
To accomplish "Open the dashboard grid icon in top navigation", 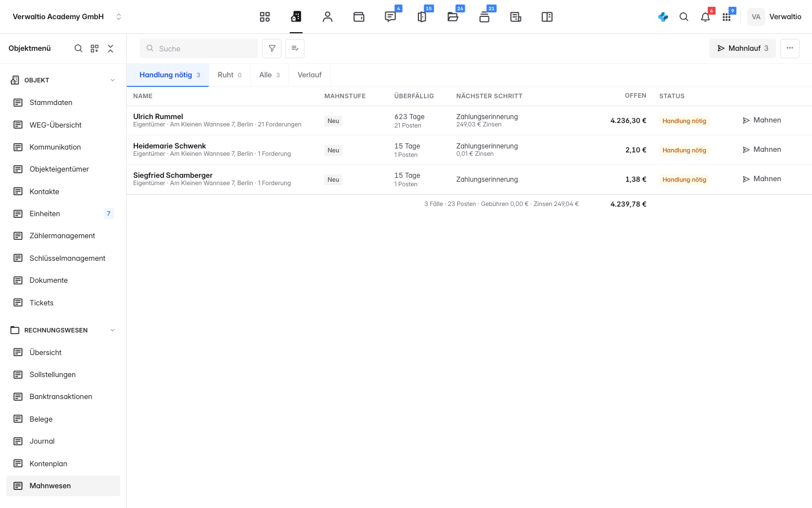I will (x=264, y=17).
